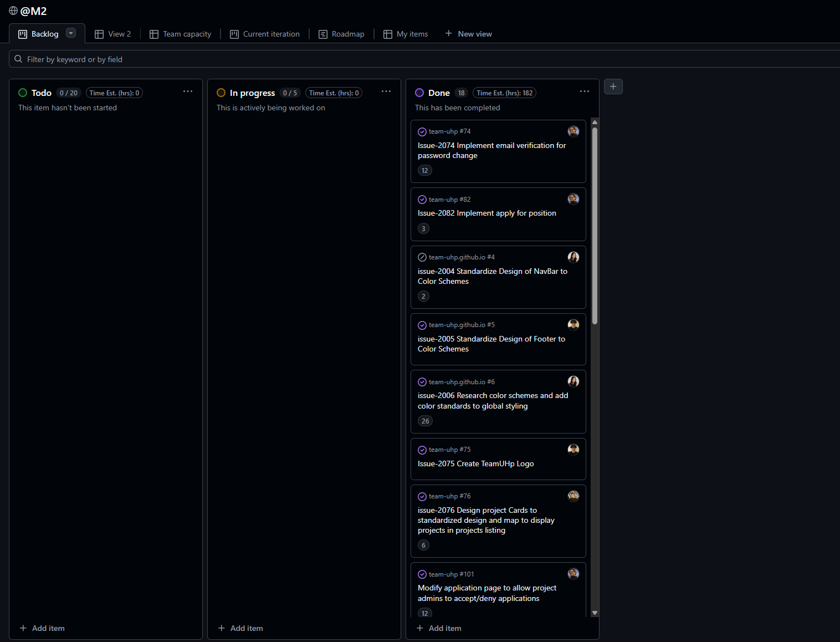Switch to the Roadmap tab

tap(341, 34)
